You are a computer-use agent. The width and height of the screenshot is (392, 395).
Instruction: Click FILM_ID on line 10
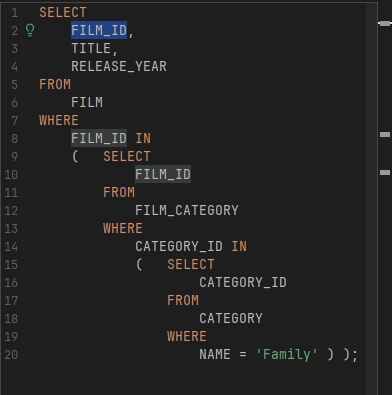(163, 174)
